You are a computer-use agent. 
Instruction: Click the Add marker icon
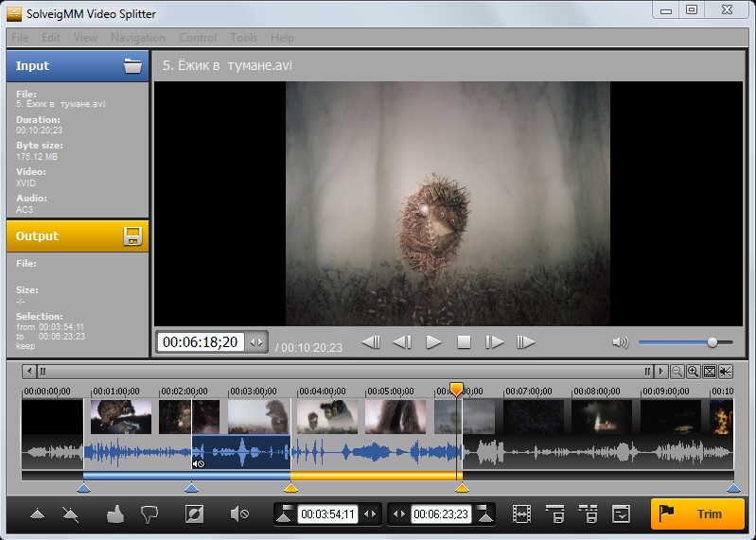coord(37,514)
